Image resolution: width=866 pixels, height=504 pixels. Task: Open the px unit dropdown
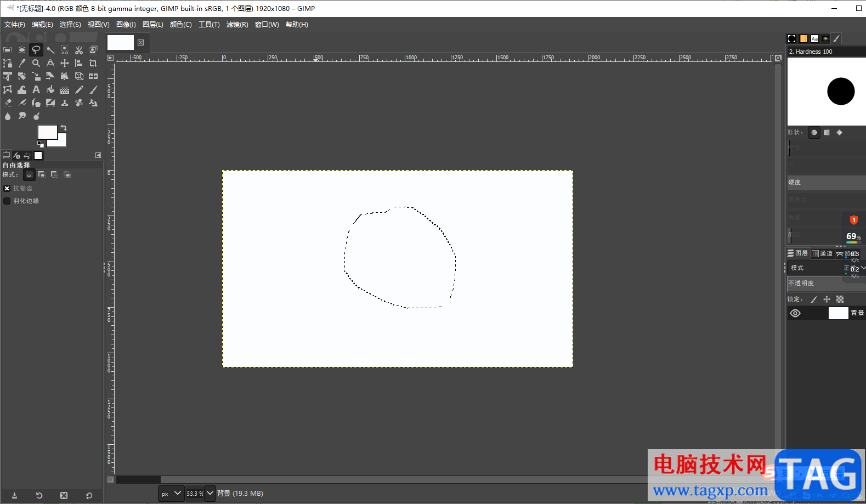[171, 494]
